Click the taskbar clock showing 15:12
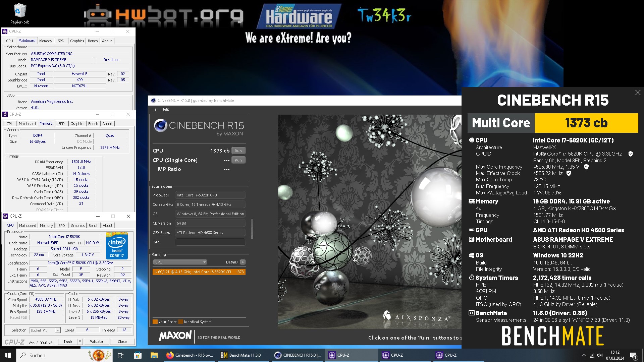 click(615, 355)
